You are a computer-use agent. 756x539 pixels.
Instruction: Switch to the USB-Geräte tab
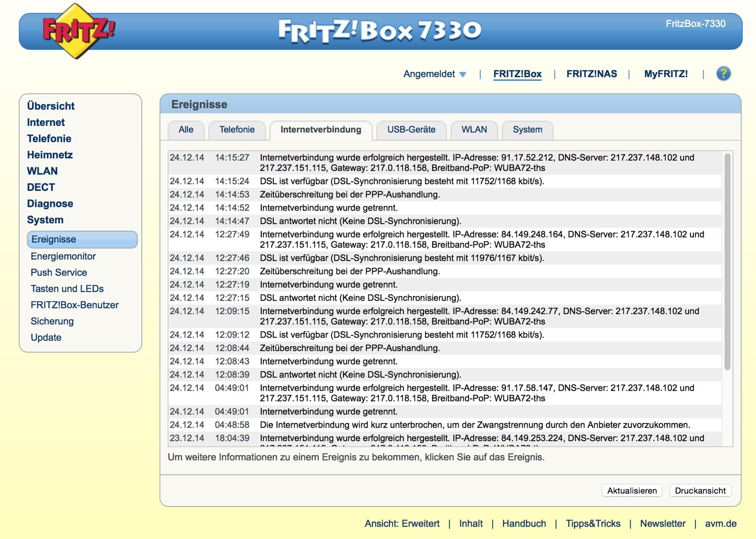pos(411,130)
